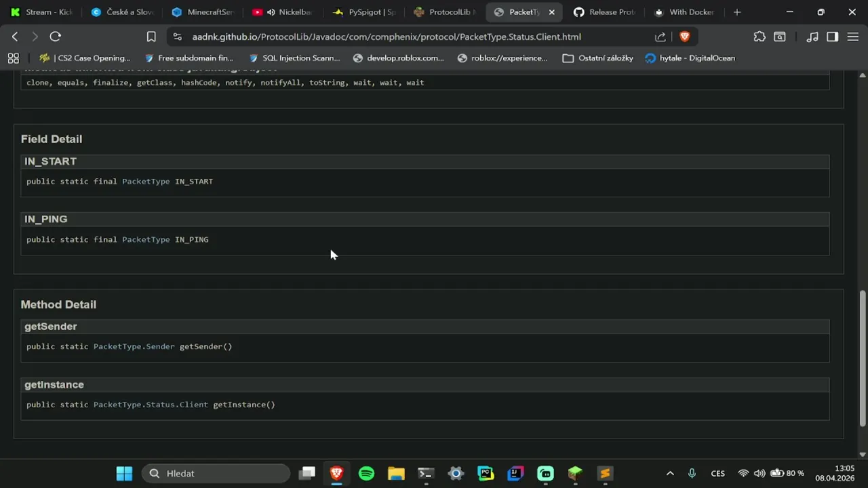Open the CES keyboard language switcher
The width and height of the screenshot is (868, 488).
tap(717, 473)
